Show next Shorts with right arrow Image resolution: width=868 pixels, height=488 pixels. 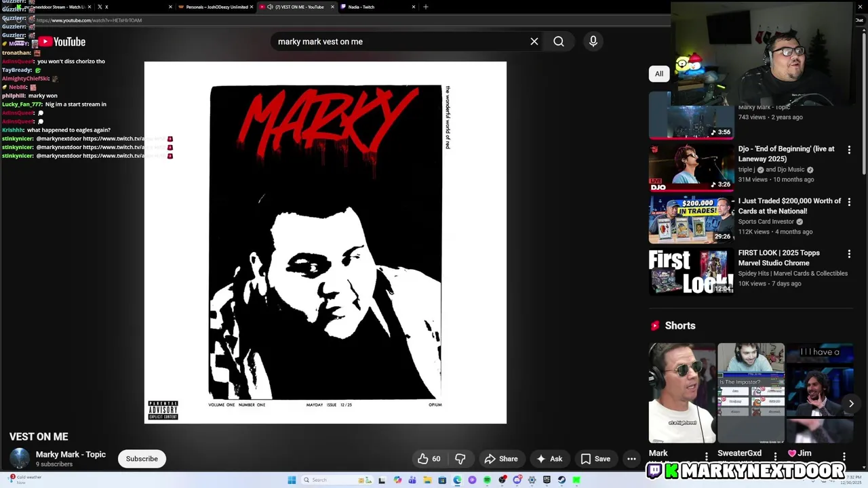[851, 403]
